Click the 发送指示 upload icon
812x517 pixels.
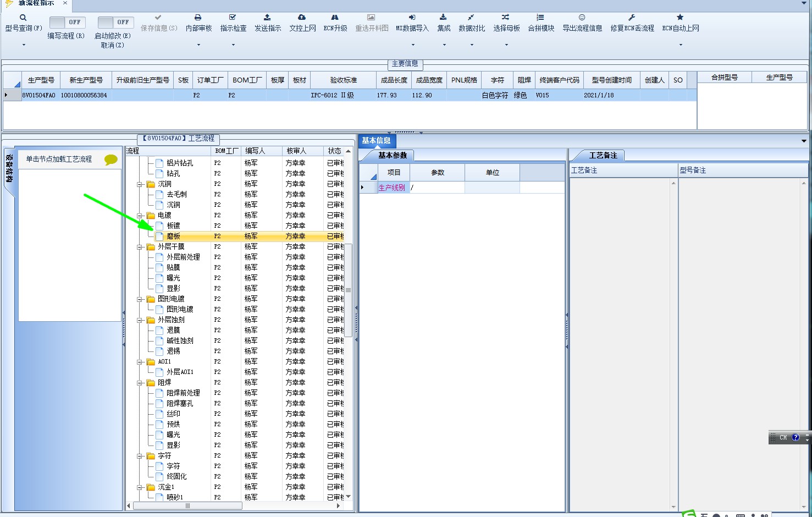pyautogui.click(x=267, y=18)
